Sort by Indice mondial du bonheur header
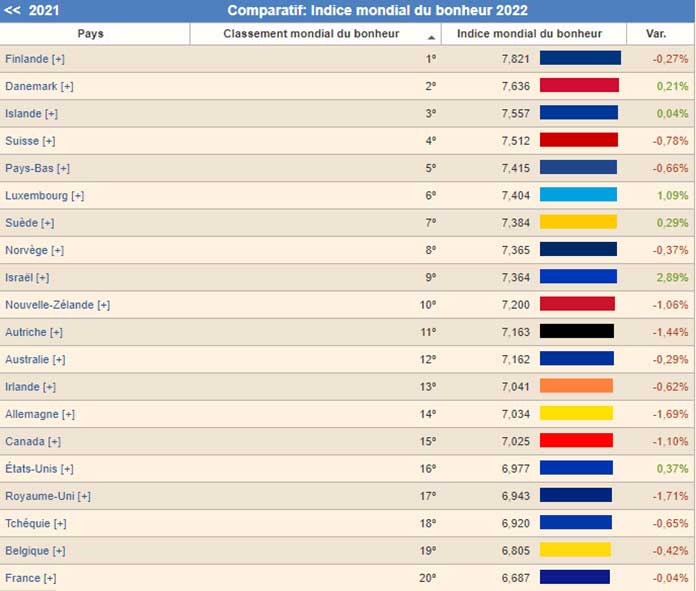The height and width of the screenshot is (591, 696). pyautogui.click(x=529, y=34)
